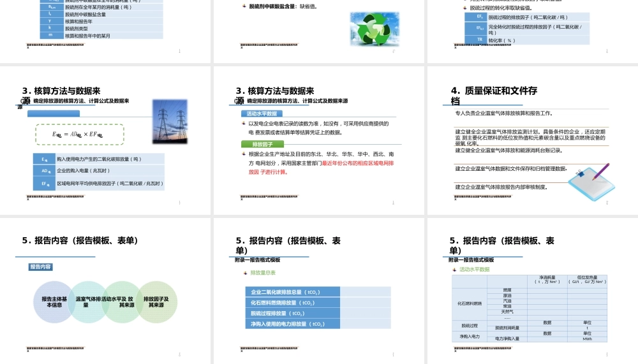Click the 脱硫剂中碳酸盐含量：缺省值 bullet
The width and height of the screenshot is (638, 364).
tap(283, 6)
